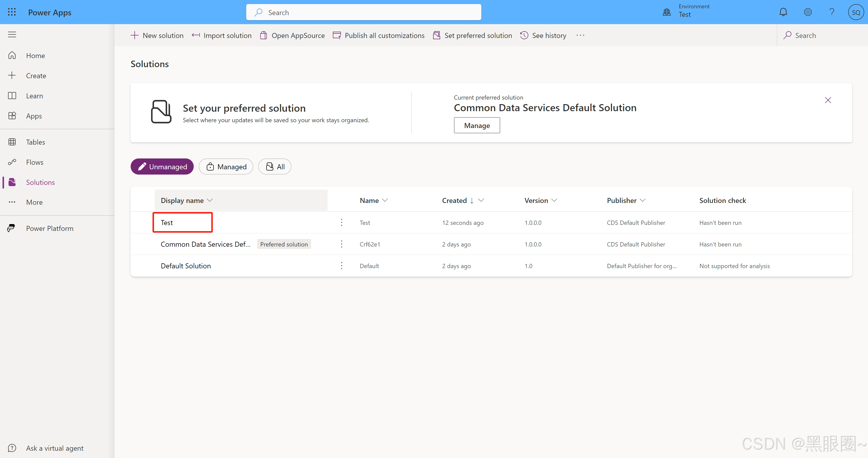
Task: Start a New solution
Action: click(157, 35)
